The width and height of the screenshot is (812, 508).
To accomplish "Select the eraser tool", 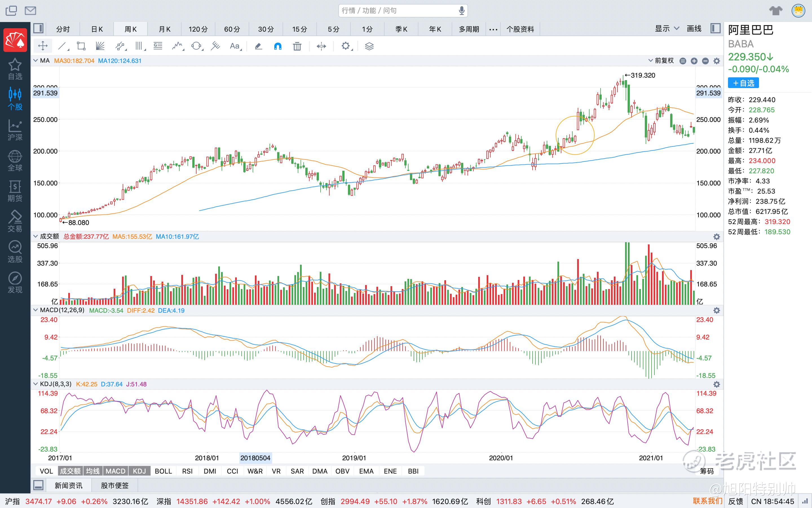I will [258, 46].
